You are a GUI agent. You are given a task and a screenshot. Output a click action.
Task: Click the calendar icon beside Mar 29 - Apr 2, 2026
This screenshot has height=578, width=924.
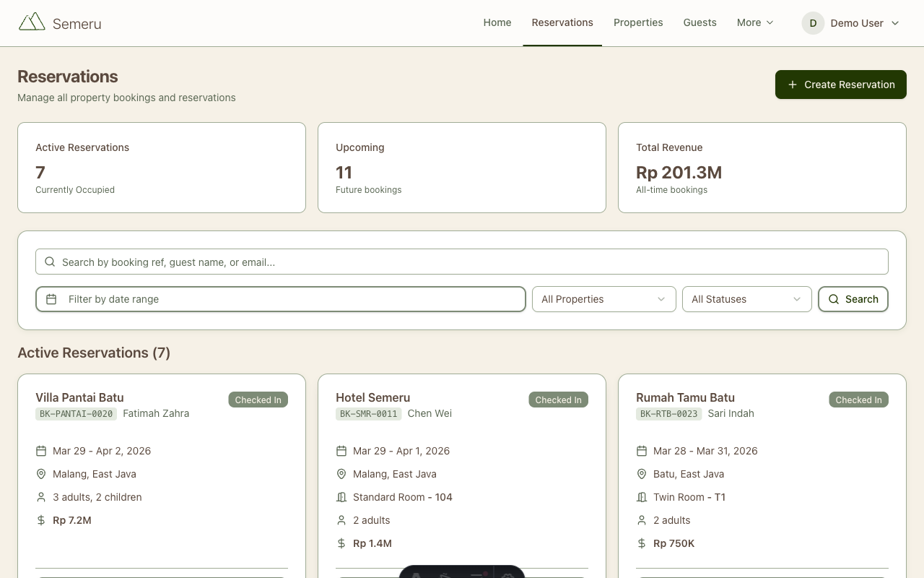tap(41, 451)
